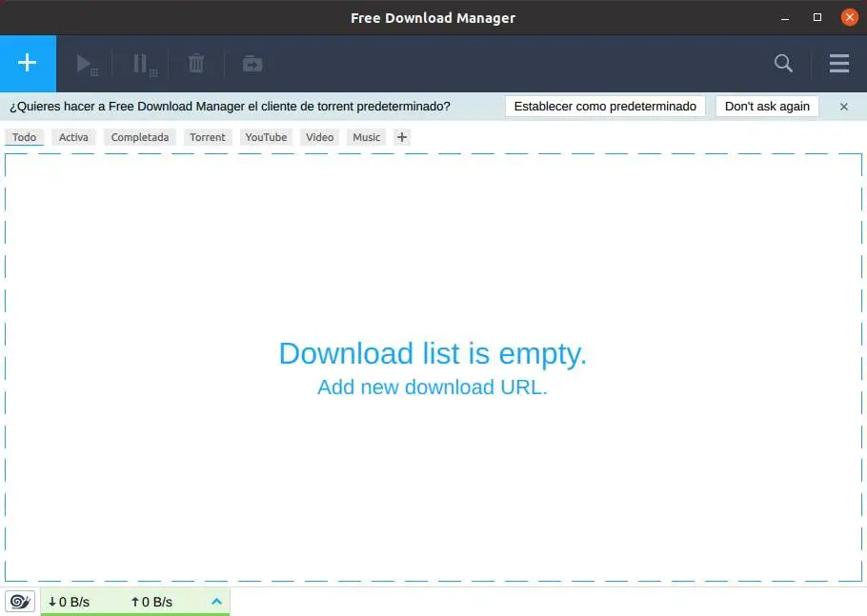The image size is (867, 616).
Task: Switch to the Completada tab
Action: click(x=140, y=137)
